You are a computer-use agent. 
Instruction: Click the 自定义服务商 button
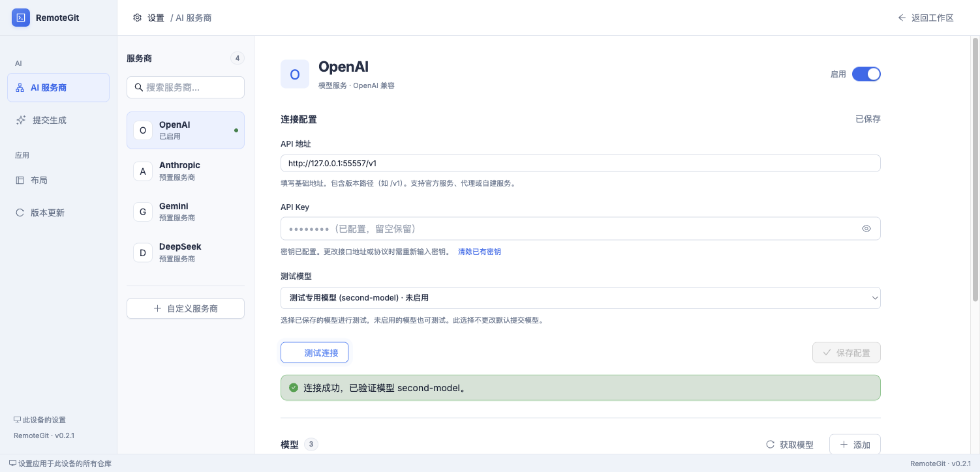[185, 308]
